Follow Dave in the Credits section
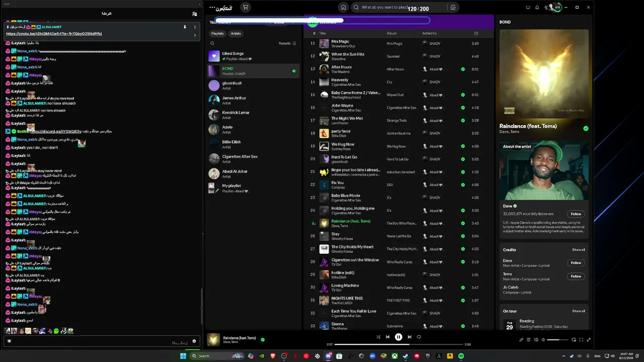644x362 pixels. pos(576,262)
